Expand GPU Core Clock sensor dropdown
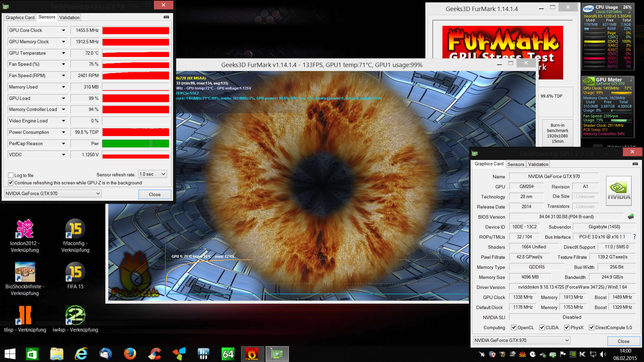Viewport: 644px width, 362px height. click(x=63, y=31)
